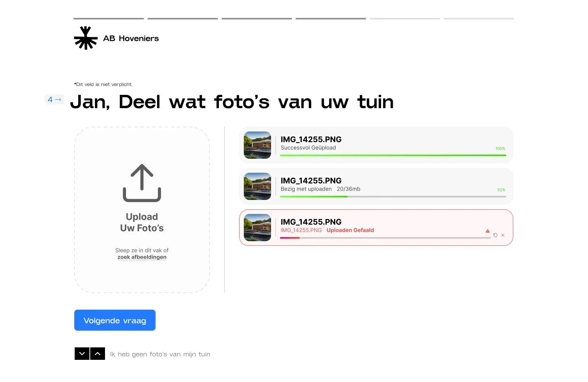This screenshot has width=588, height=382.
Task: Click the Volgende vraag button
Action: coord(115,320)
